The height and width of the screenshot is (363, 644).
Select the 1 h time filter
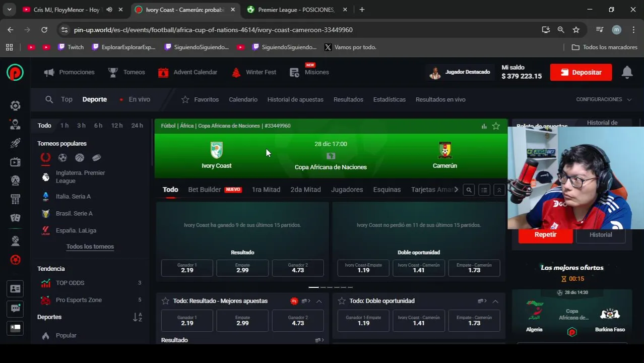point(65,126)
